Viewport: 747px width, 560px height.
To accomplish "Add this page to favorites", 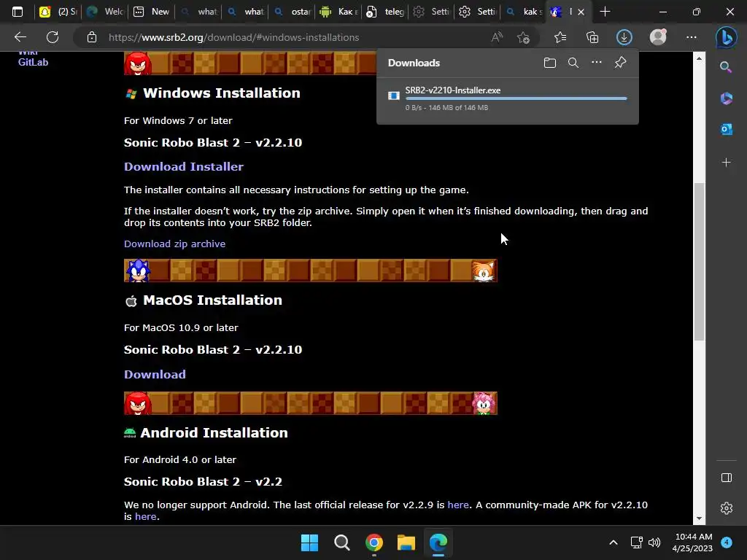I will point(524,37).
